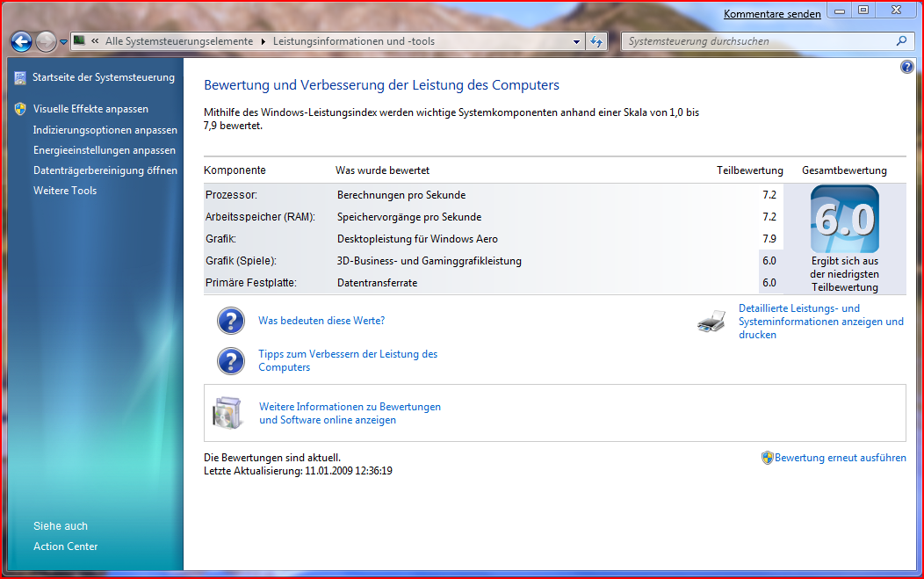The width and height of the screenshot is (924, 579).
Task: Click the search field Systemsteuerung durchsuchen
Action: tap(758, 41)
